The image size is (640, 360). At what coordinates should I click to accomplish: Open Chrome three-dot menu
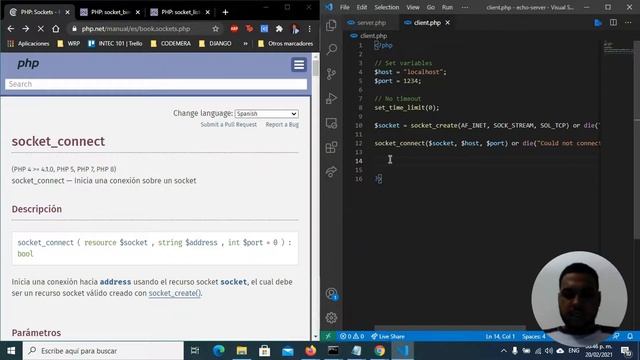pos(309,29)
